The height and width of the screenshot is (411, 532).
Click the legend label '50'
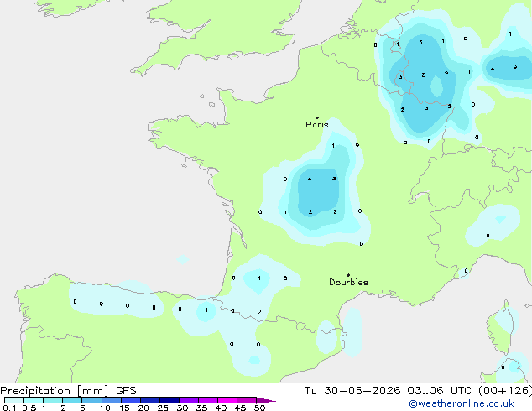[x=259, y=408]
